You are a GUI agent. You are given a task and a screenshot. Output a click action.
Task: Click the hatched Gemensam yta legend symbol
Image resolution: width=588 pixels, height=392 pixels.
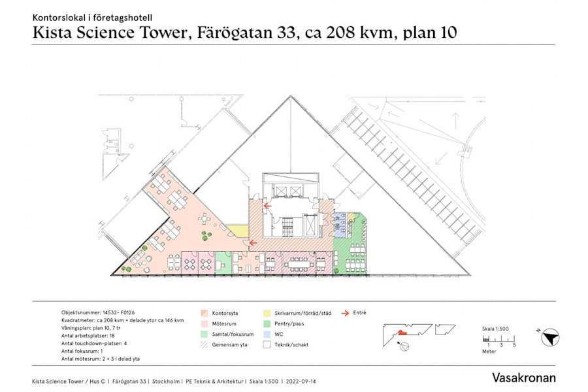(204, 345)
